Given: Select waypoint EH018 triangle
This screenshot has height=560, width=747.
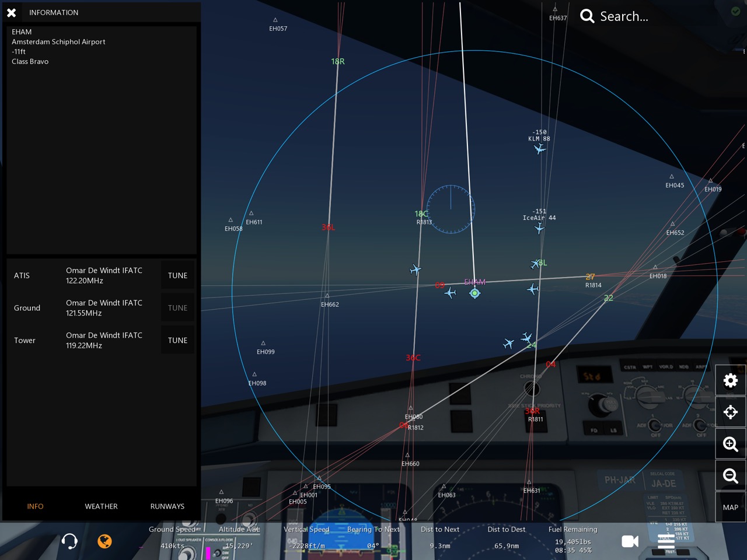Looking at the screenshot, I should tap(655, 267).
